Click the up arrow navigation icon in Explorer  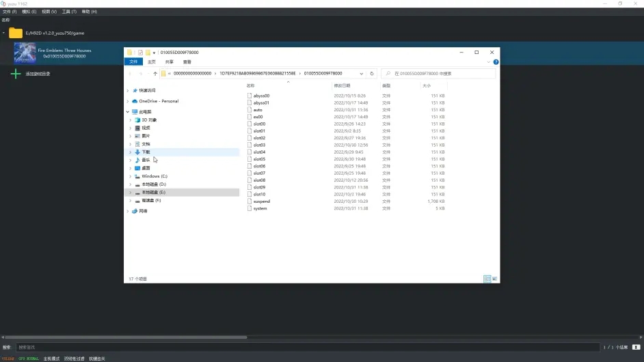(x=156, y=74)
